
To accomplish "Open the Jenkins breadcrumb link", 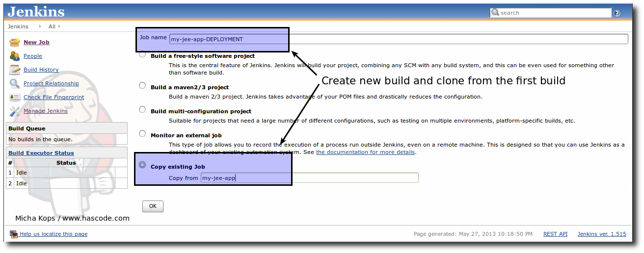I will (18, 26).
